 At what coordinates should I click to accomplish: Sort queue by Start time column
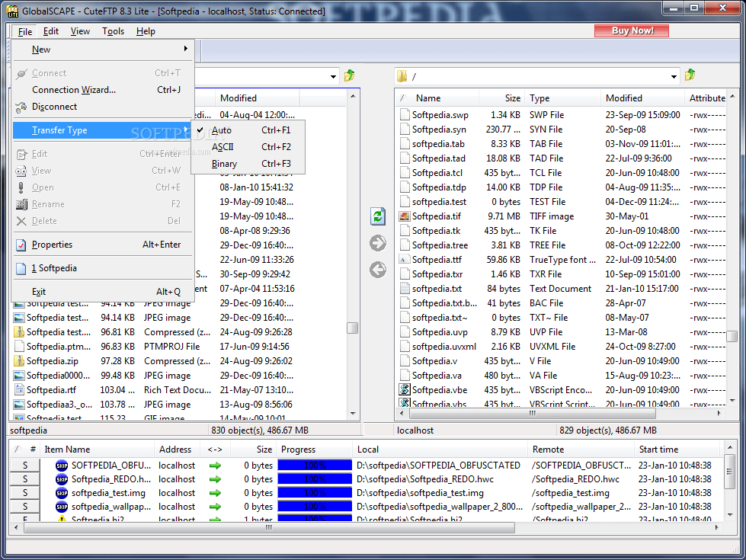[677, 450]
